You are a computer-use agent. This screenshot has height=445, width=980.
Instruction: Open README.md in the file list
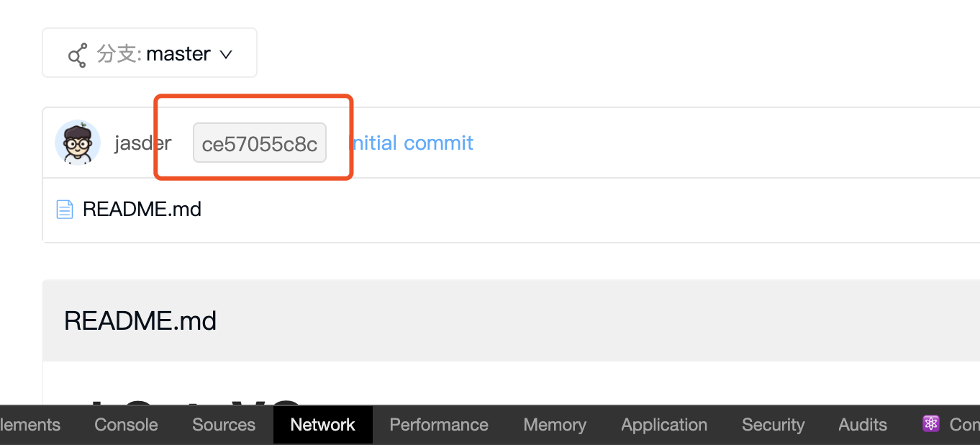click(x=142, y=210)
